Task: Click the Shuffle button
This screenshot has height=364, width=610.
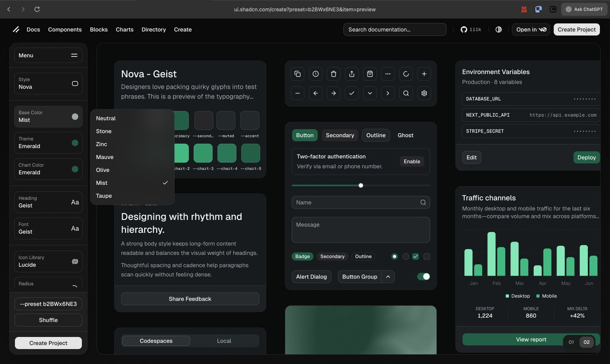Action: pyautogui.click(x=48, y=320)
